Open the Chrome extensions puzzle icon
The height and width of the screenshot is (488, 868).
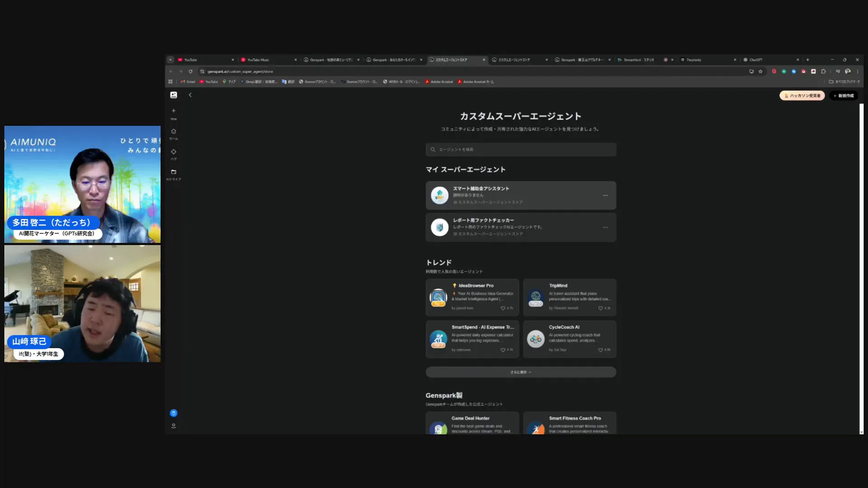824,71
